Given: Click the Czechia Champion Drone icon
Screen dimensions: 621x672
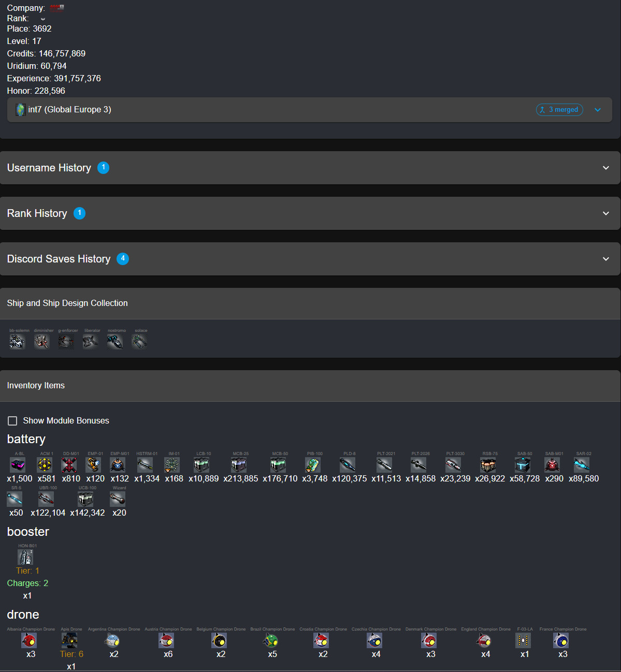Looking at the screenshot, I should [374, 640].
